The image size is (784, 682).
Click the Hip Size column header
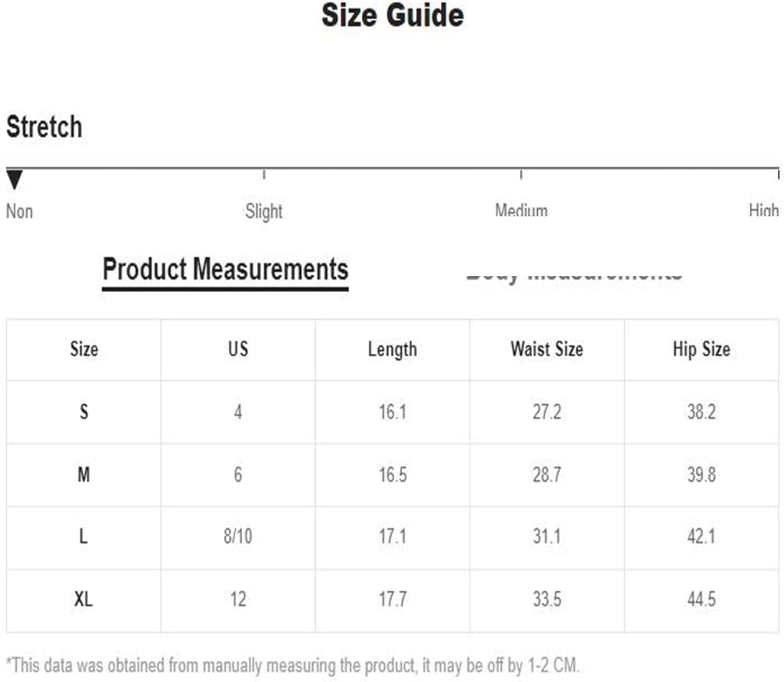coord(701,350)
